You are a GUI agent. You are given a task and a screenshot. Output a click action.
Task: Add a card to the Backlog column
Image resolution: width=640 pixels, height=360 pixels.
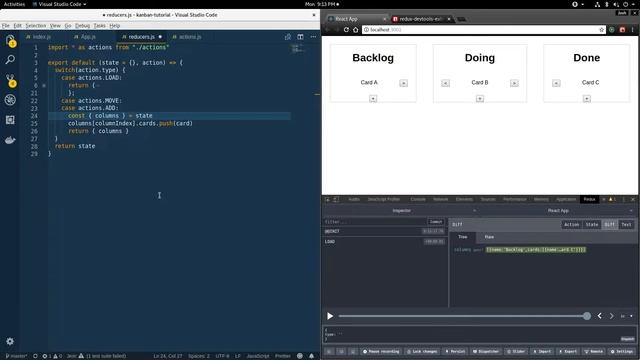pos(373,99)
